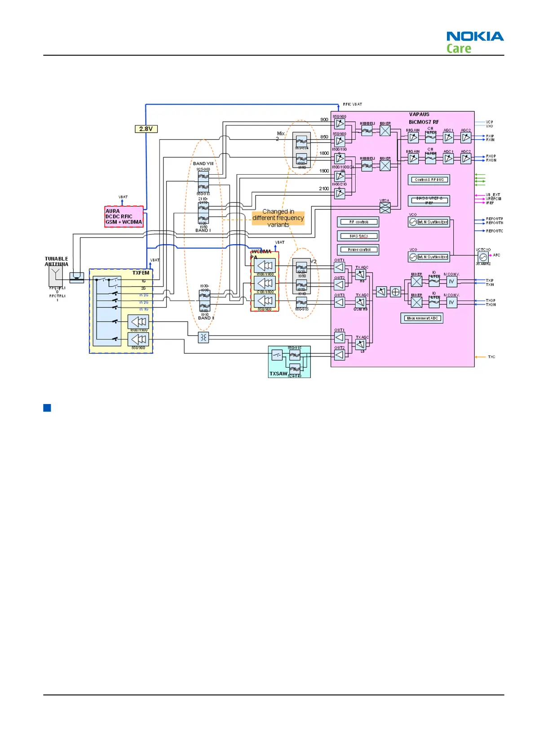Click the Control & RF BUS box

pos(429,180)
